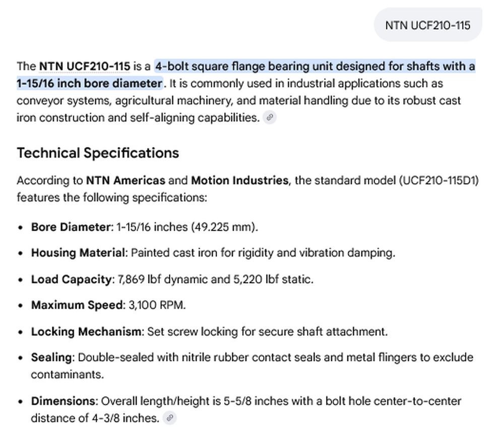Viewport: 504px width, 439px height.
Task: Click the 'Dimensions' bullet label
Action: (63, 401)
